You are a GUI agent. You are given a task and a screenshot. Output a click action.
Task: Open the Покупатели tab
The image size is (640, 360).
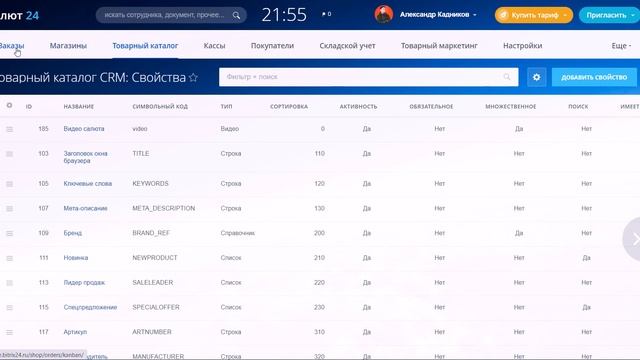point(272,46)
